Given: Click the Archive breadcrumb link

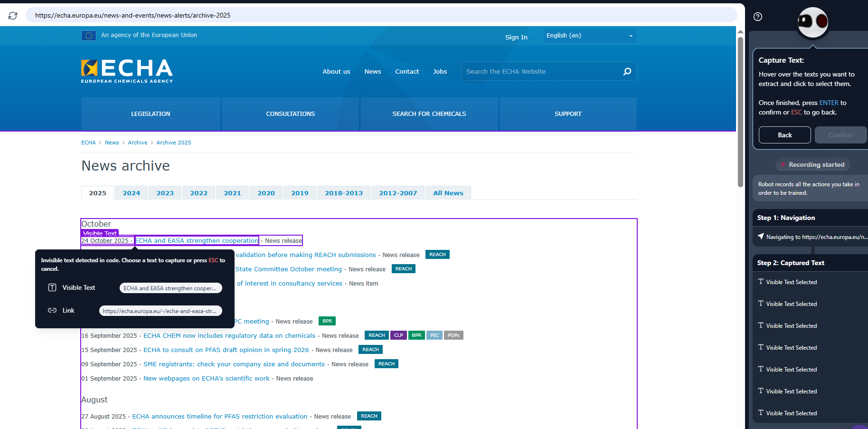Looking at the screenshot, I should click(138, 143).
